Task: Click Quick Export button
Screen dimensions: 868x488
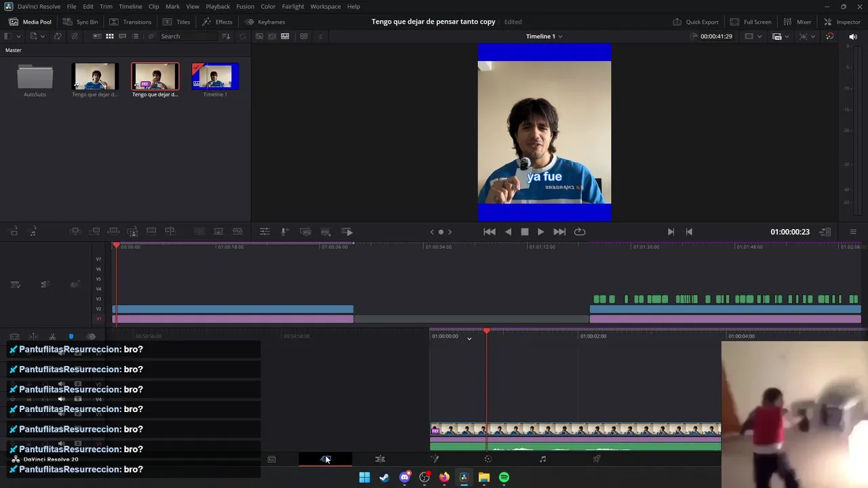Action: (696, 22)
